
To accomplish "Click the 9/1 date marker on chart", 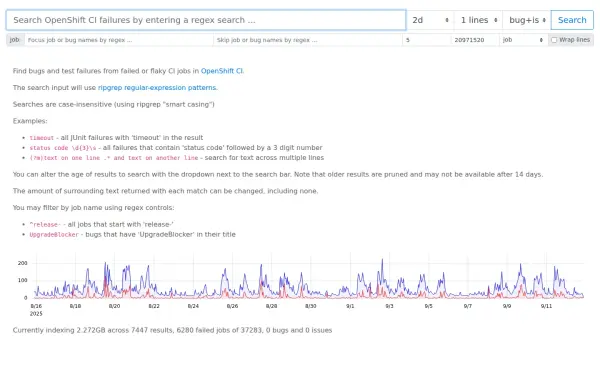I will (350, 306).
